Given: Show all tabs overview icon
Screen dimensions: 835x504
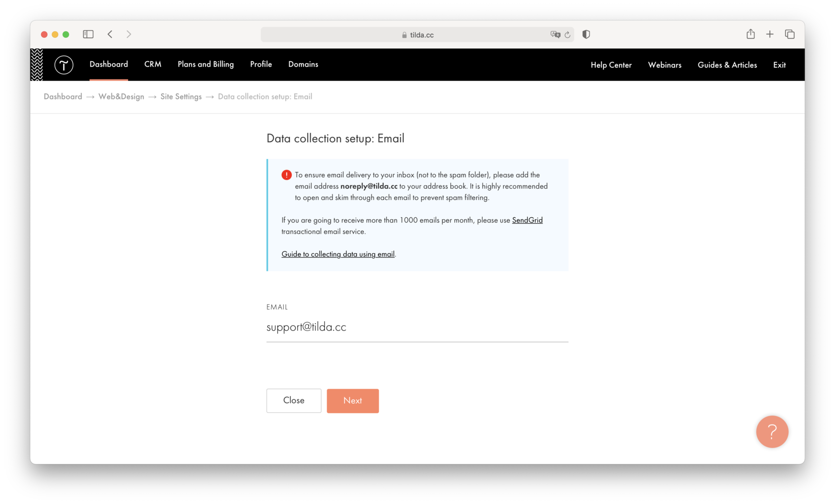Looking at the screenshot, I should point(789,34).
